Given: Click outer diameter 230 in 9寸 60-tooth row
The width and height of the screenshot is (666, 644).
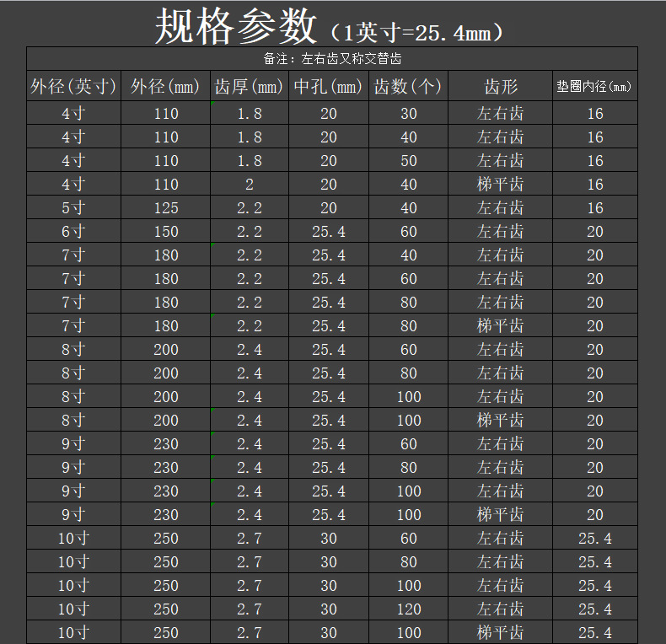Looking at the screenshot, I should click(x=165, y=444).
